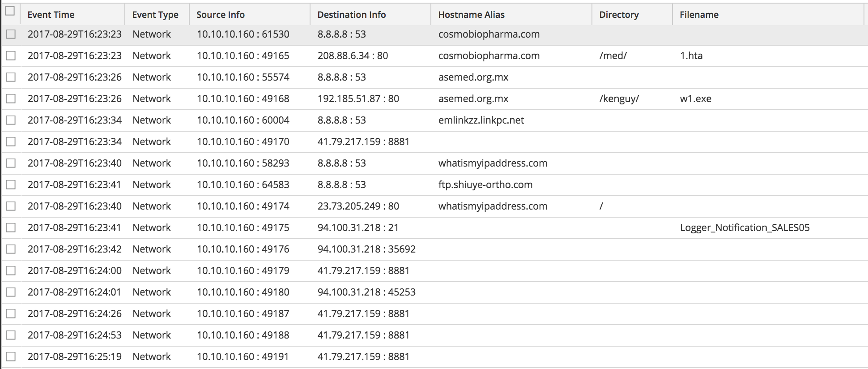Image resolution: width=868 pixels, height=369 pixels.
Task: Select checkbox for w1.exe download row
Action: point(11,99)
